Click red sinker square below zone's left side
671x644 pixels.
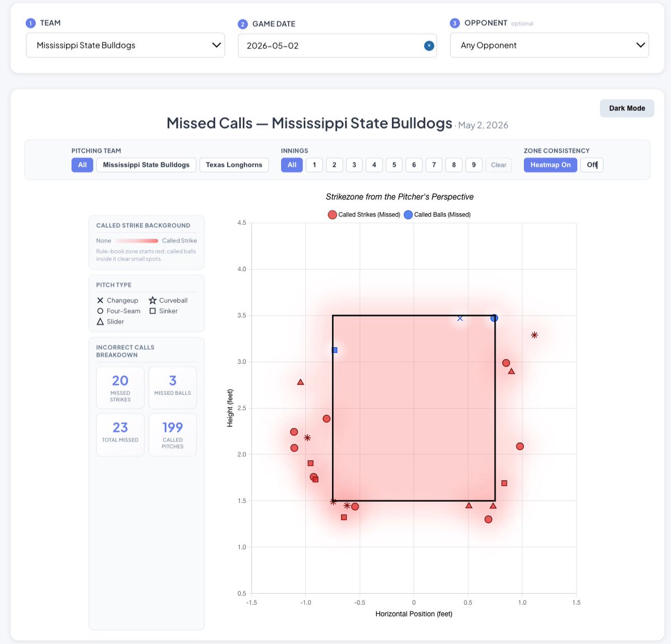[x=344, y=518]
